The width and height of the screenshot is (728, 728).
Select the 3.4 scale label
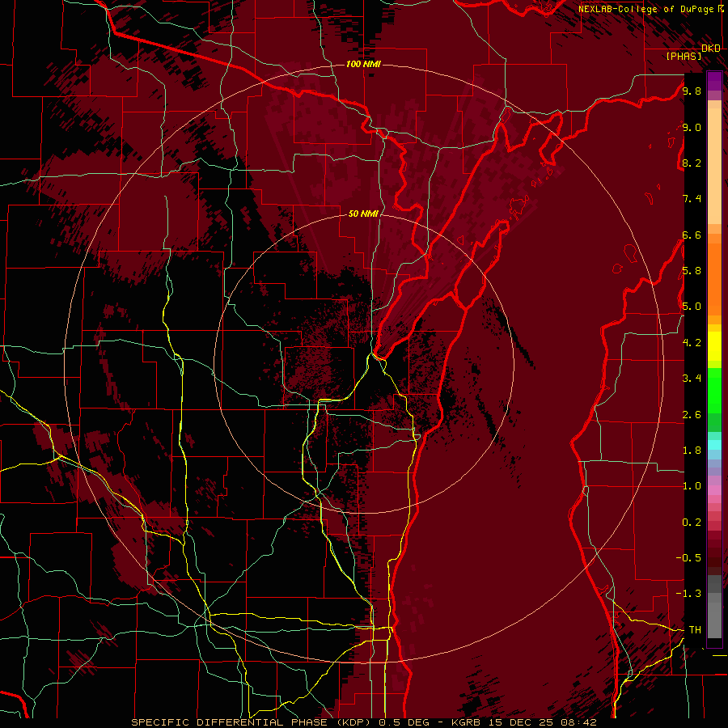click(692, 379)
